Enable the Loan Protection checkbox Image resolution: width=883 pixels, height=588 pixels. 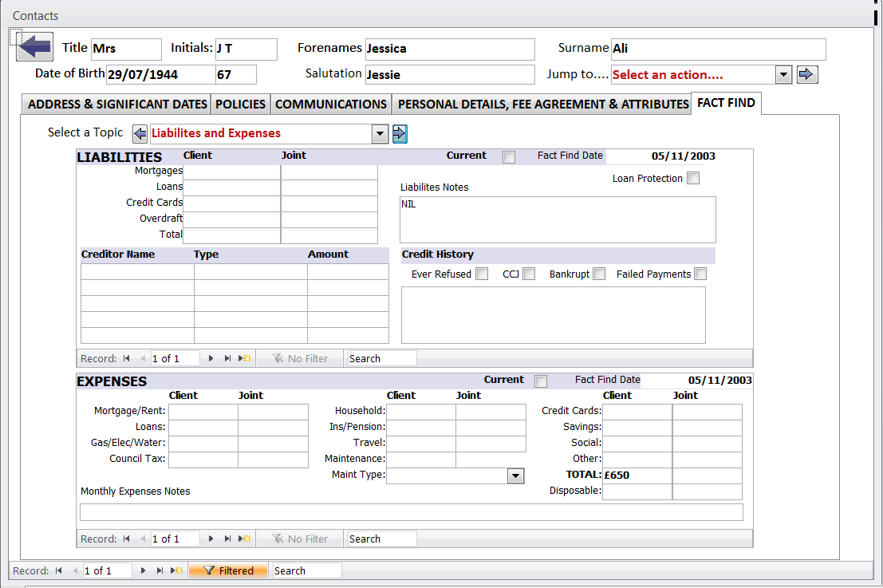tap(693, 178)
